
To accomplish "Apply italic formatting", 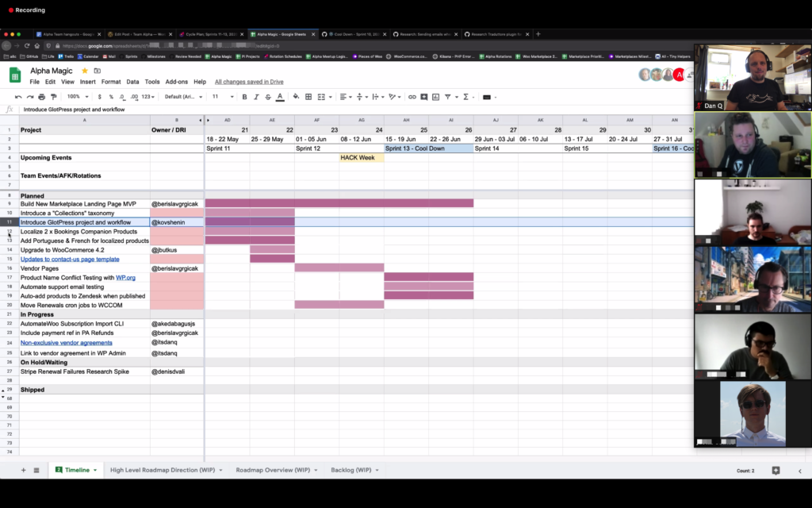I will click(256, 97).
